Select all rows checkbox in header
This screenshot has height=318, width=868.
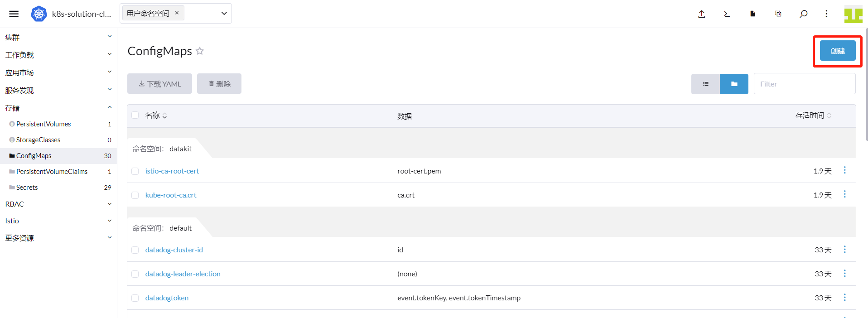pyautogui.click(x=135, y=115)
